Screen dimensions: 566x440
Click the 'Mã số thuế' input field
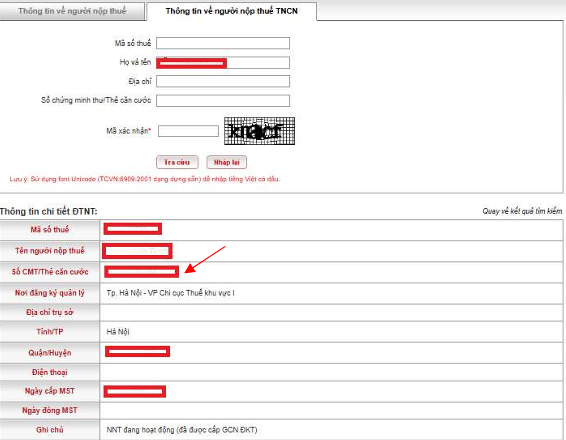223,43
